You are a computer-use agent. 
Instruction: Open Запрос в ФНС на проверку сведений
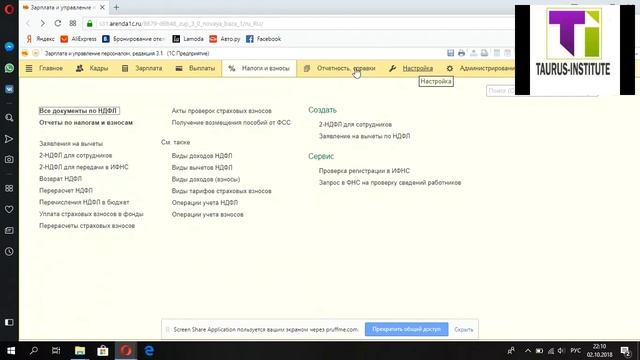coord(390,182)
